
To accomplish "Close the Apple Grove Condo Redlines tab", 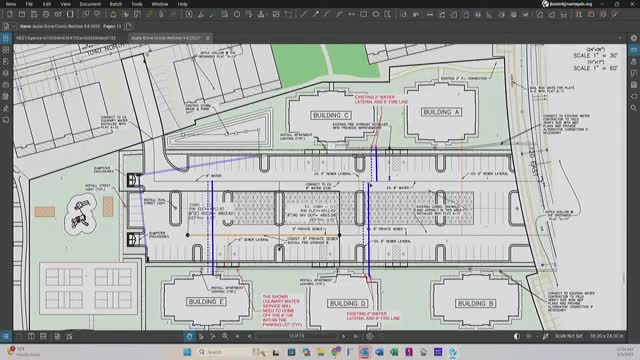I will [207, 38].
